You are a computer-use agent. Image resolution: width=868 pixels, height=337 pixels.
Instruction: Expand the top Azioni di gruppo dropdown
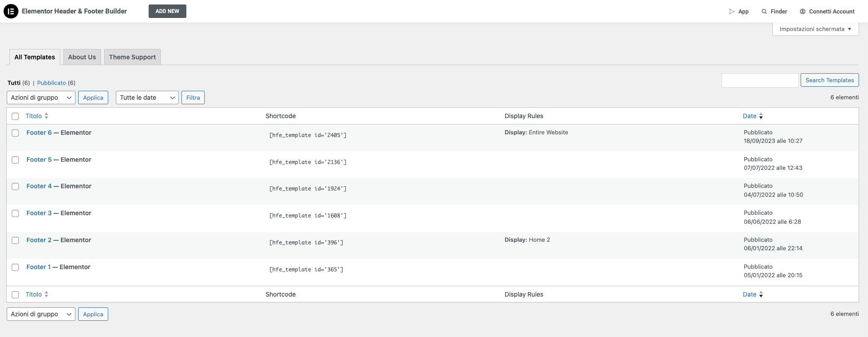[41, 98]
